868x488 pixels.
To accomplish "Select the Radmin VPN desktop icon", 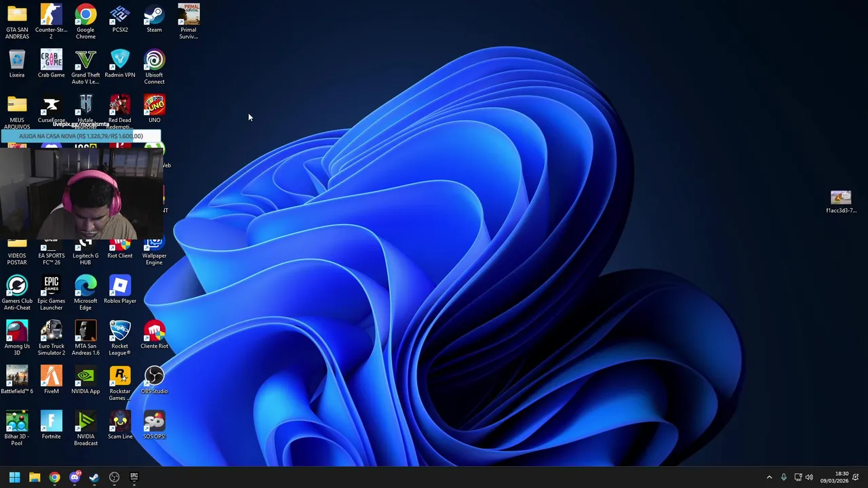I will [120, 64].
